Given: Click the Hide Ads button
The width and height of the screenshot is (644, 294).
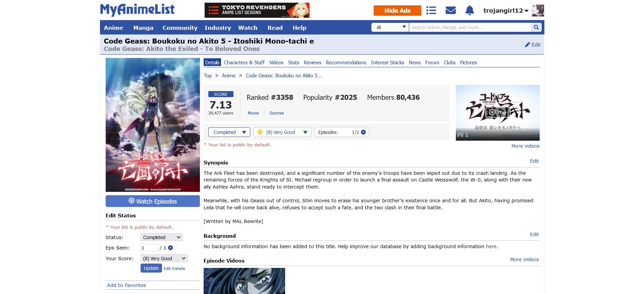Looking at the screenshot, I should click(x=397, y=11).
